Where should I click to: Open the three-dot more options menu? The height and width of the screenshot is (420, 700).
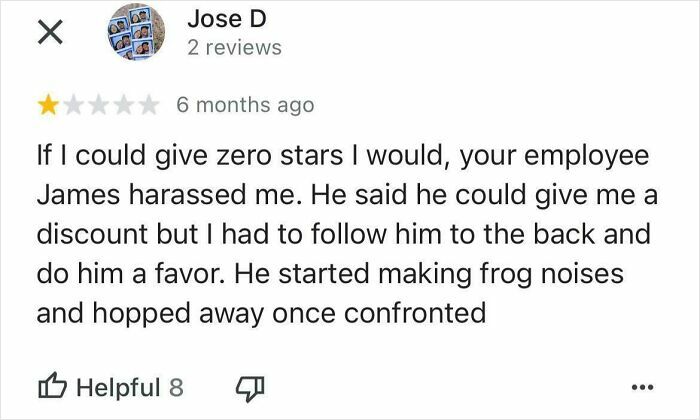(x=642, y=387)
